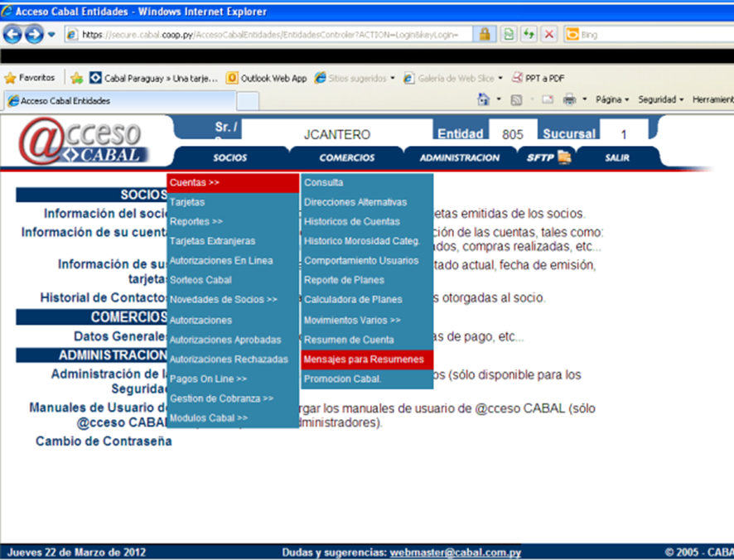Click the browser Forward arrow button
This screenshot has height=560, width=734.
coord(34,34)
